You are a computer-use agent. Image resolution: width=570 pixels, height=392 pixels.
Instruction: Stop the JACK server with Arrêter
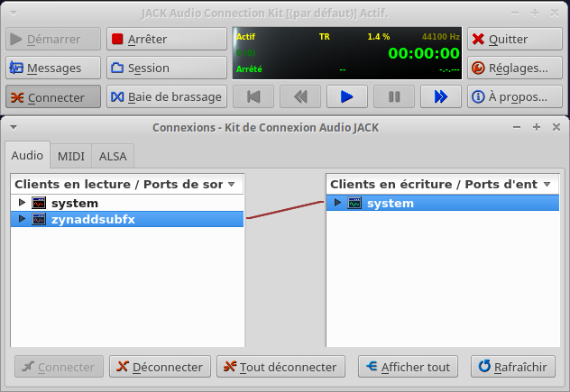pos(167,40)
